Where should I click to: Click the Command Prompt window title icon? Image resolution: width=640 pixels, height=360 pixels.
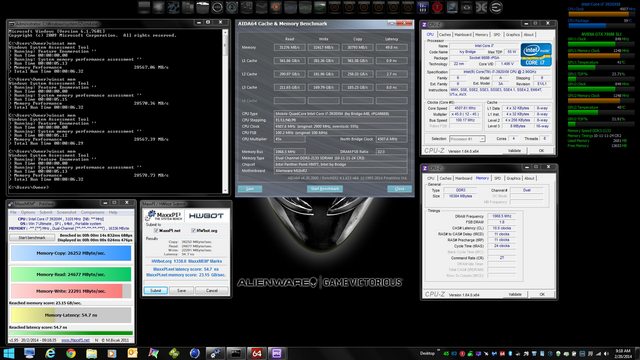[11, 24]
